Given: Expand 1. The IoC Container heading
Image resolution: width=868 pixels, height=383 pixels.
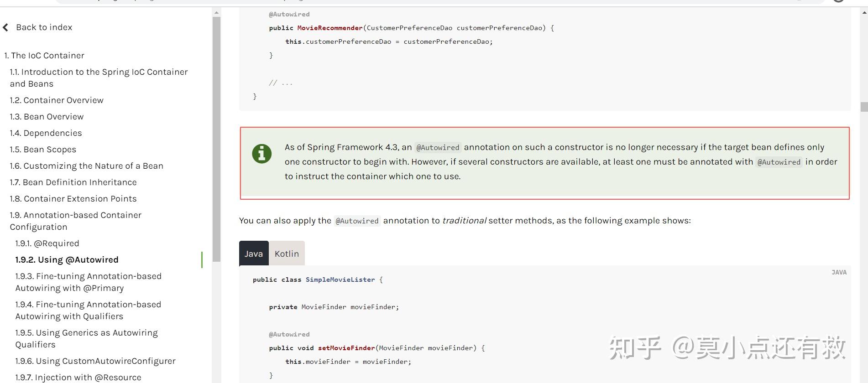Looking at the screenshot, I should click(x=45, y=56).
